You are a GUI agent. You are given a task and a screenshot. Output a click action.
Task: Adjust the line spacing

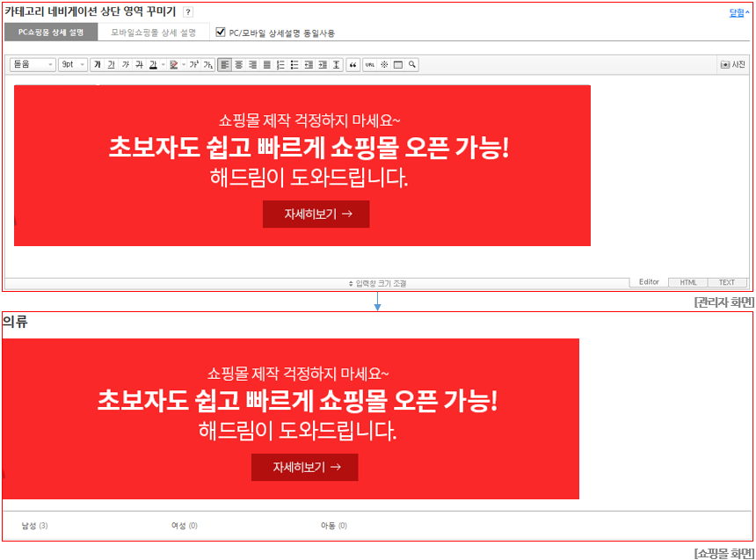[x=337, y=65]
